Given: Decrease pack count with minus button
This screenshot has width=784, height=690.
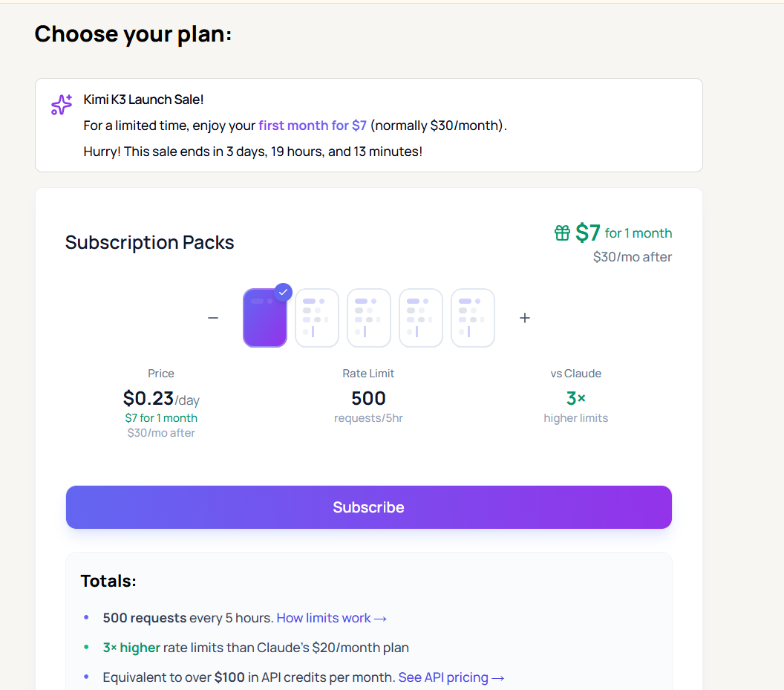Looking at the screenshot, I should point(213,318).
